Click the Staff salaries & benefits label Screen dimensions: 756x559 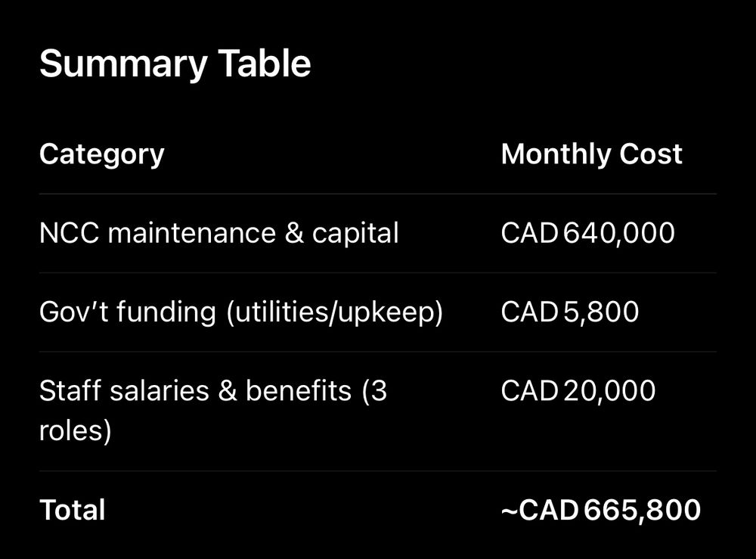tap(213, 410)
